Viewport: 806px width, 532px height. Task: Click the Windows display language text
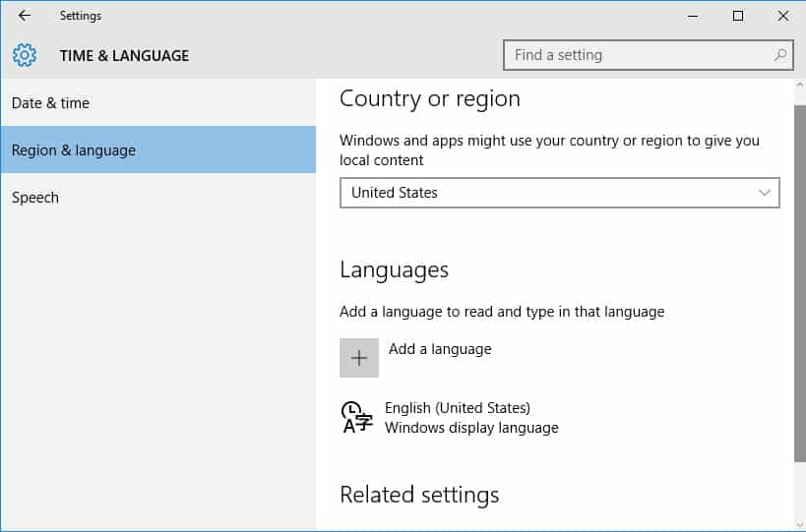click(471, 428)
